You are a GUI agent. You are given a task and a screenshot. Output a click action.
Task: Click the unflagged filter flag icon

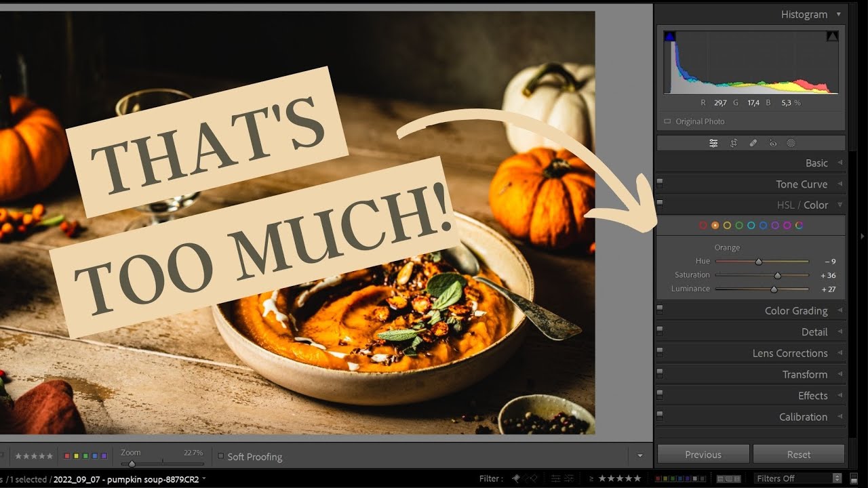point(525,479)
